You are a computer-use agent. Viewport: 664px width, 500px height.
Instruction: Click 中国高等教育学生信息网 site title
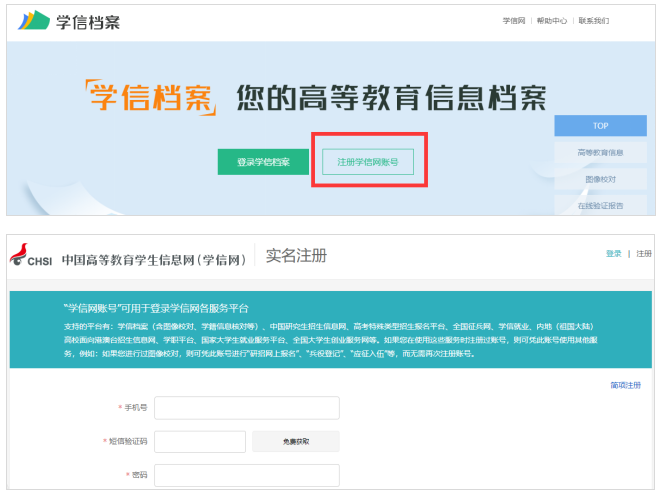(x=153, y=259)
